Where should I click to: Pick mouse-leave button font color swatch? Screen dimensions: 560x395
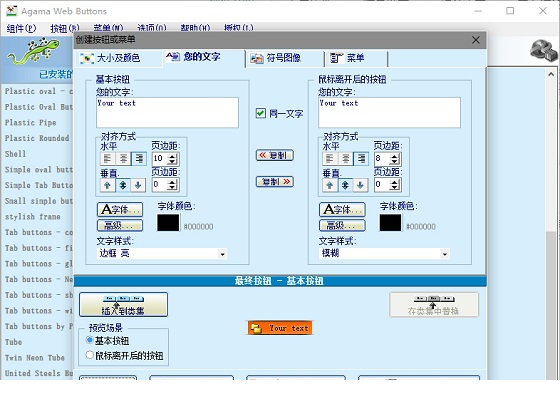[390, 222]
